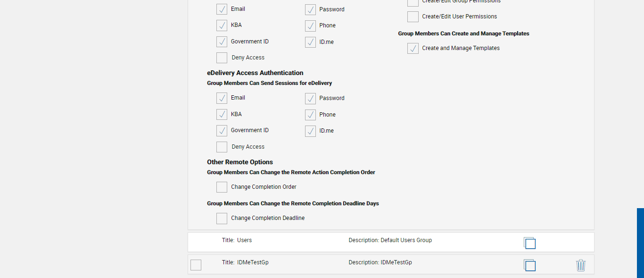Viewport: 644px width, 278px height.
Task: Uncheck Password under eDelivery Access Authentication
Action: pyautogui.click(x=310, y=99)
